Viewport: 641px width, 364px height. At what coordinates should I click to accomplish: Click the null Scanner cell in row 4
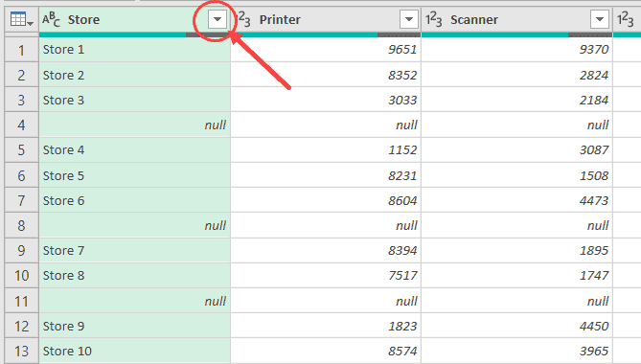[x=517, y=125]
